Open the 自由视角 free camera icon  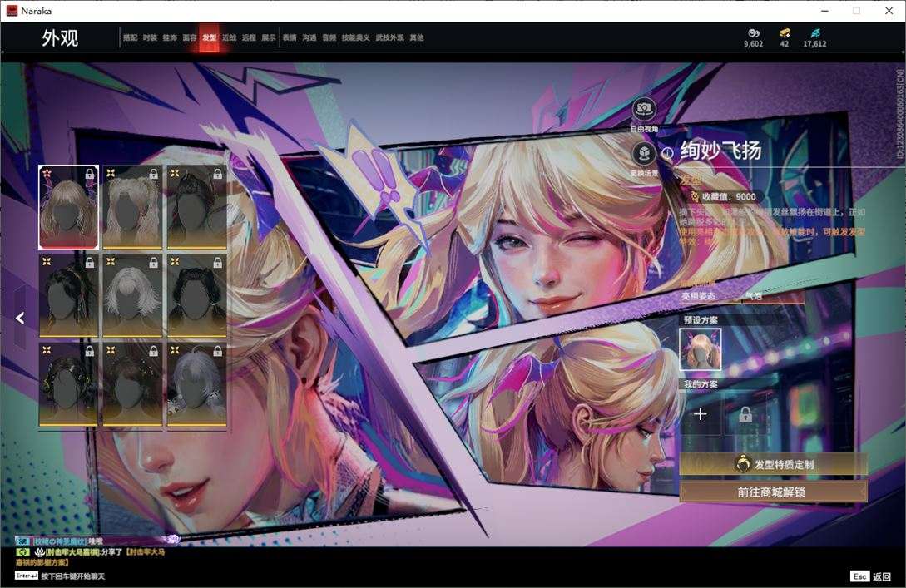point(644,109)
